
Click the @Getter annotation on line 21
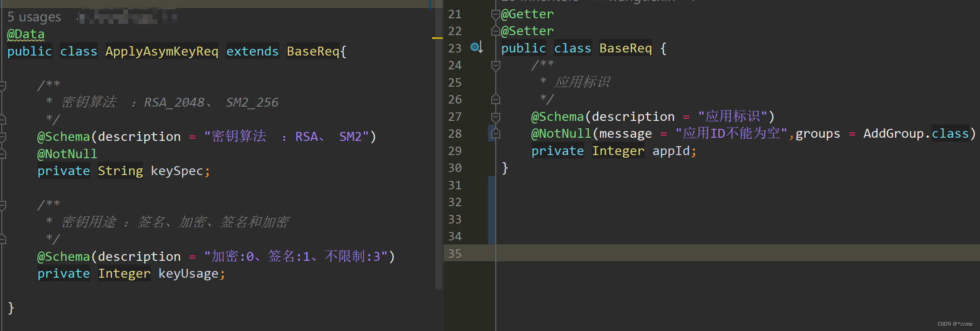527,14
